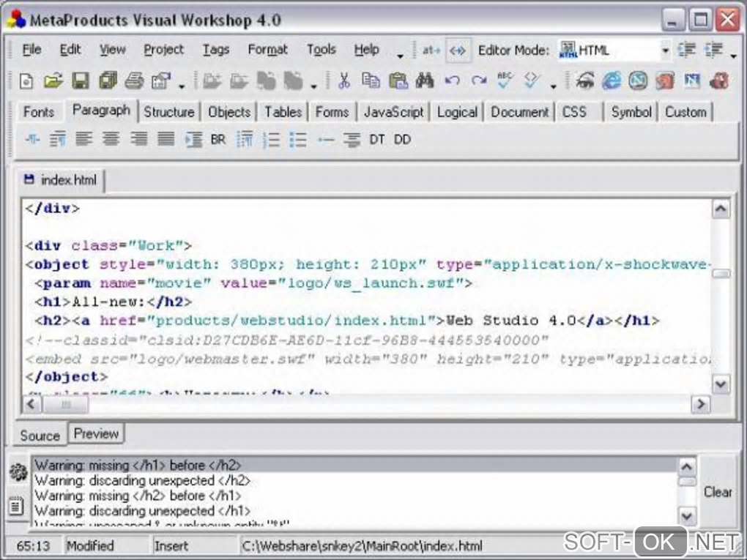The height and width of the screenshot is (560, 747).
Task: Insert numbered list icon
Action: pyautogui.click(x=272, y=140)
